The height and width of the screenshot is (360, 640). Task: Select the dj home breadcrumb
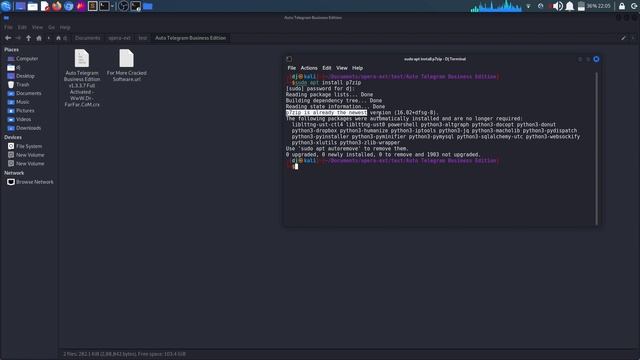[x=61, y=38]
